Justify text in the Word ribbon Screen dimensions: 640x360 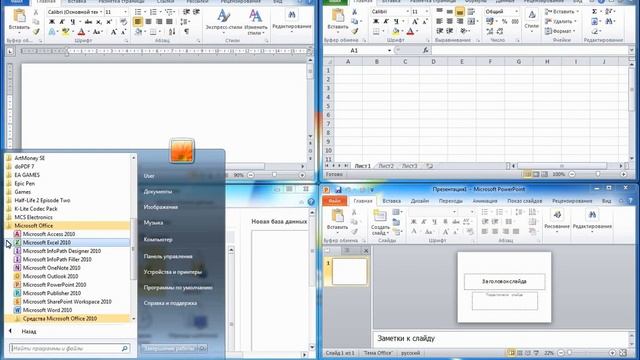point(169,22)
